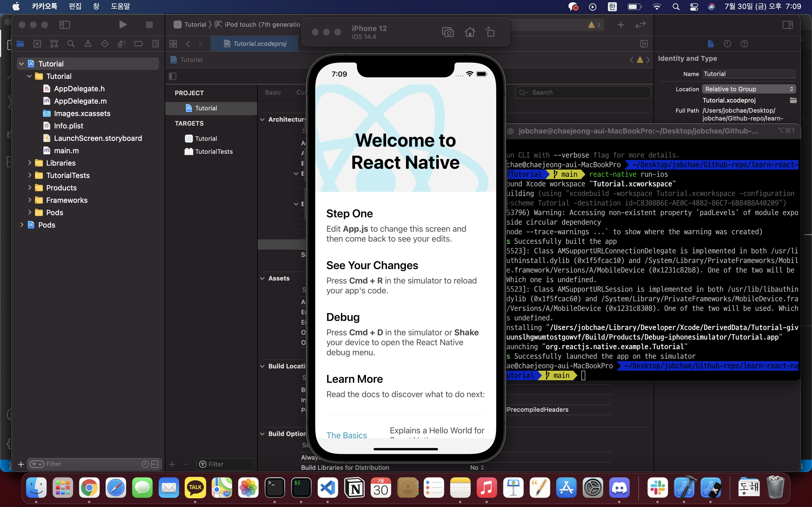
Task: Open the Find navigator magnifier icon
Action: 71,44
